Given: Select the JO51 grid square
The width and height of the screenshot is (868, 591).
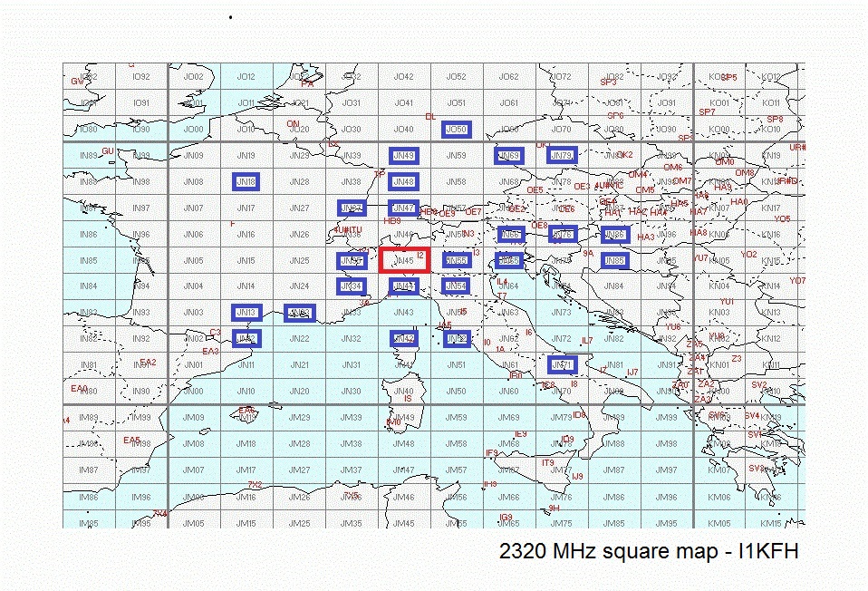Looking at the screenshot, I should (457, 103).
